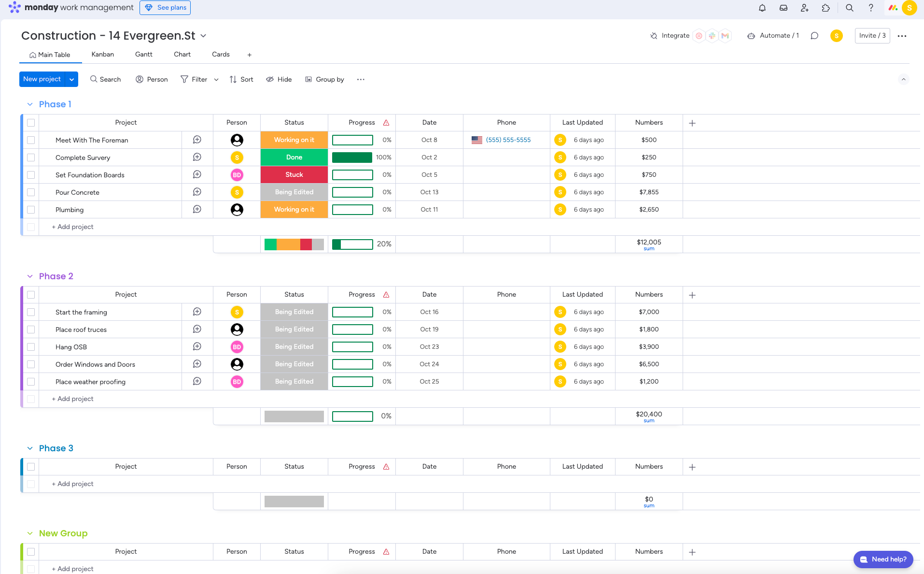Screen dimensions: 924x574
Task: Click Automate / 1
Action: (x=773, y=36)
